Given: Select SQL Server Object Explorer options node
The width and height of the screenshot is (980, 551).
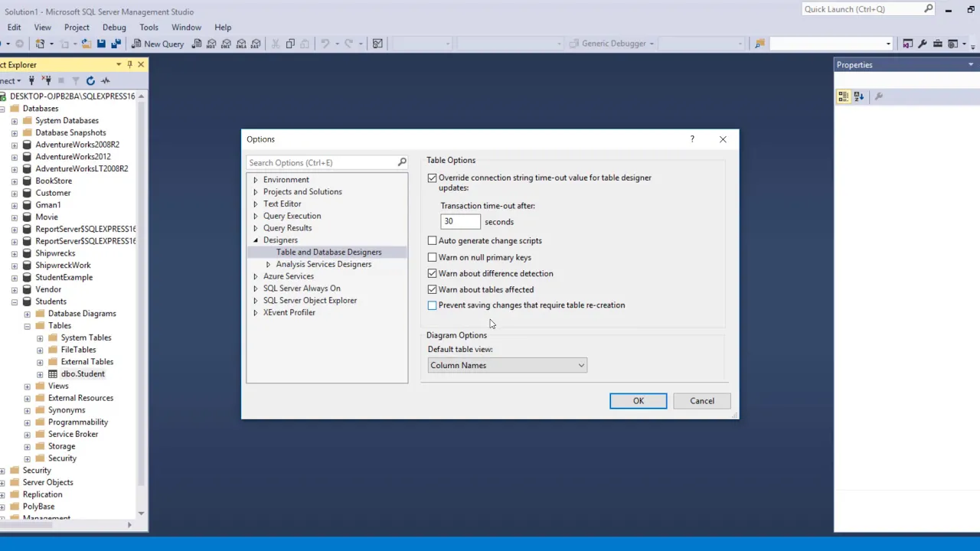Looking at the screenshot, I should pyautogui.click(x=310, y=300).
